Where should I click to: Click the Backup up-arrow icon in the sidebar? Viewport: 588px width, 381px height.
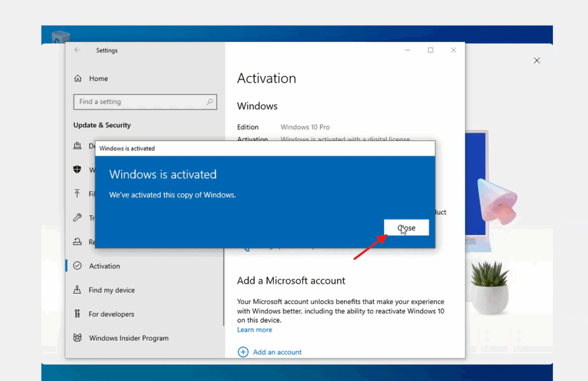pyautogui.click(x=78, y=194)
